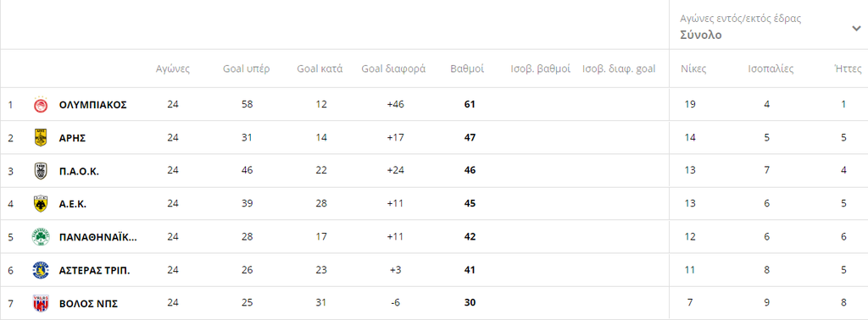868x320 pixels.
Task: Open the ΑΡΗΣ team link
Action: coord(73,138)
